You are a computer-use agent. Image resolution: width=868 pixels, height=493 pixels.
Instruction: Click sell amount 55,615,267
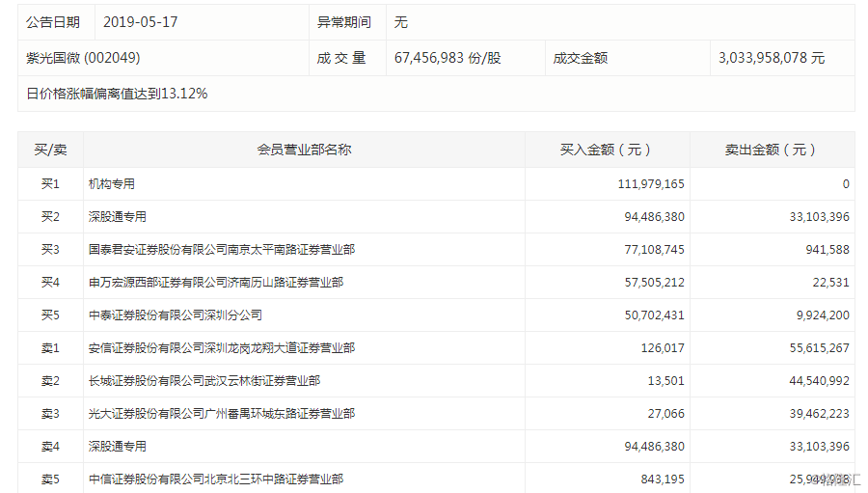tap(819, 348)
